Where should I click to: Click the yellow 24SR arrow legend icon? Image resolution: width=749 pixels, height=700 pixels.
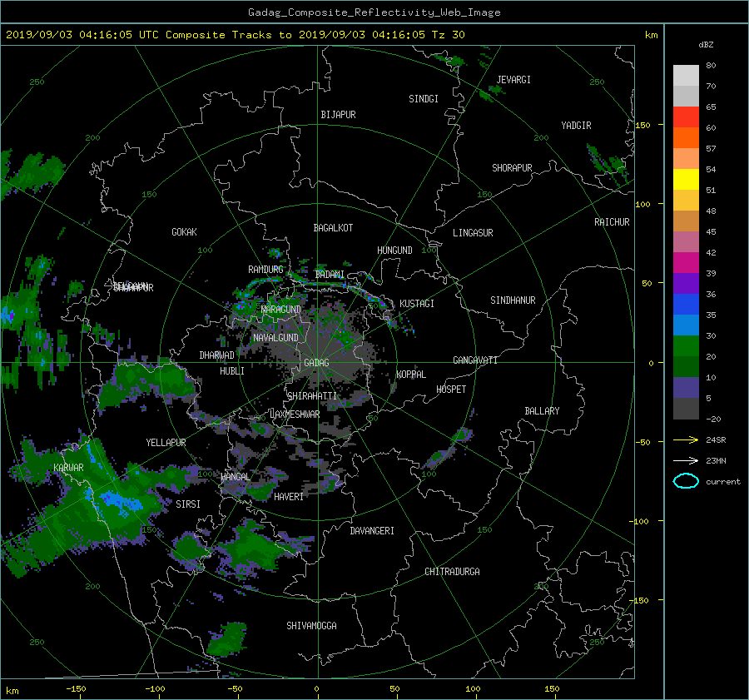(x=686, y=439)
